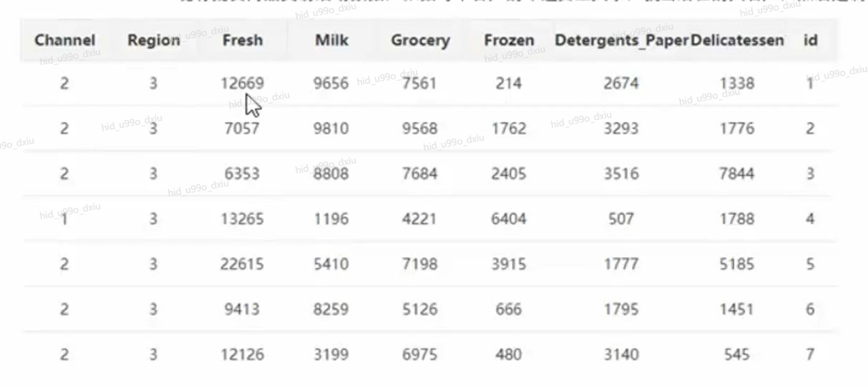
Task: Click the Detergents_Paper cell showing 507
Action: point(621,218)
